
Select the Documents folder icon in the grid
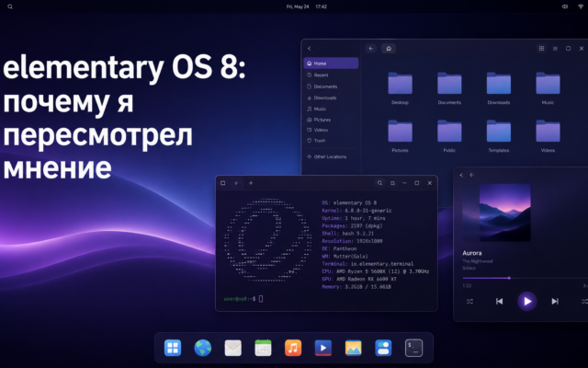[449, 84]
